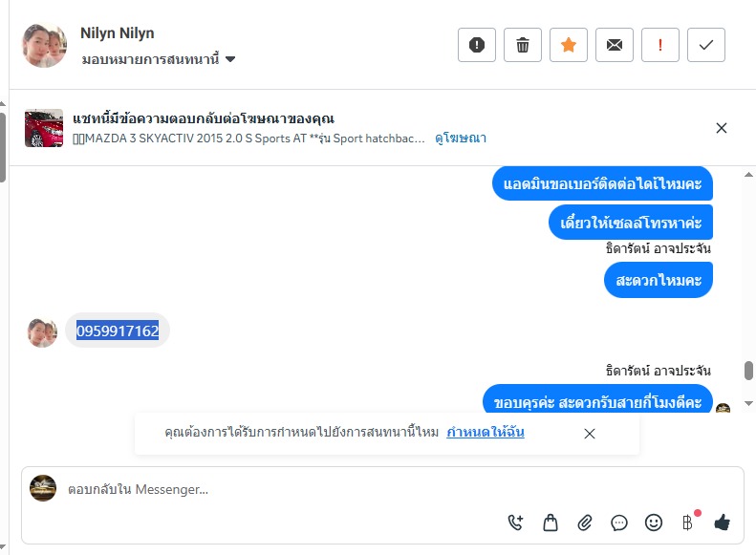Click the phone call request icon

(x=516, y=523)
